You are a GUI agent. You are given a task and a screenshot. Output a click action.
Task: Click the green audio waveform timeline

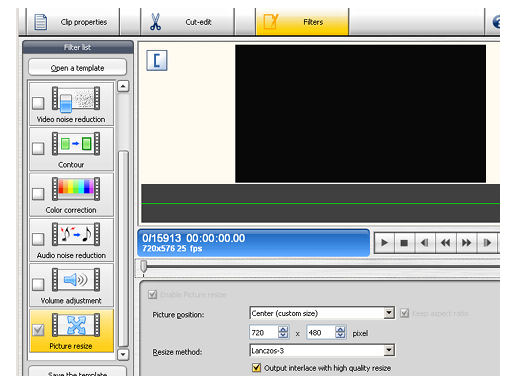320,203
